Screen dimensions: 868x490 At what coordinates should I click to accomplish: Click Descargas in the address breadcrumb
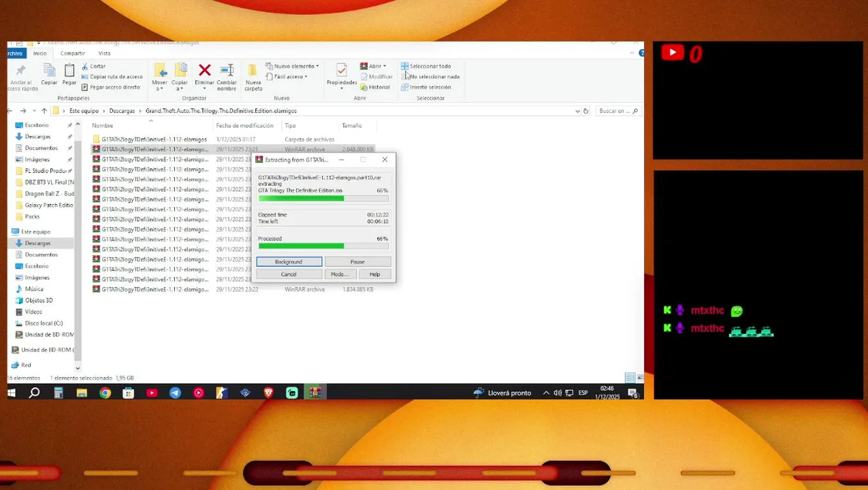coord(122,111)
